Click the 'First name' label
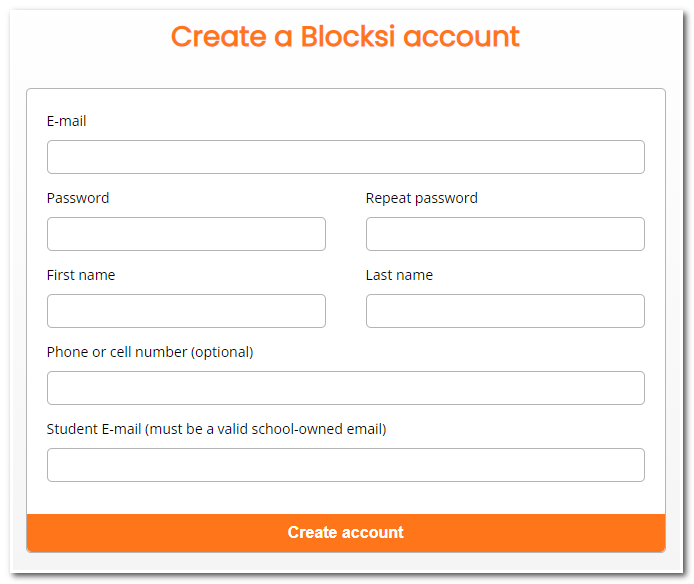Viewport: 694px width, 584px height. click(x=81, y=275)
